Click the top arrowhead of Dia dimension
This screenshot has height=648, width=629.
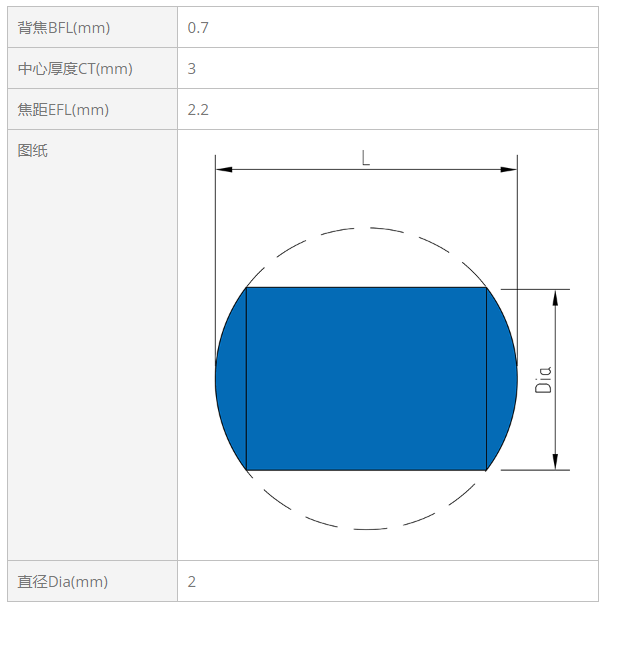[x=555, y=298]
